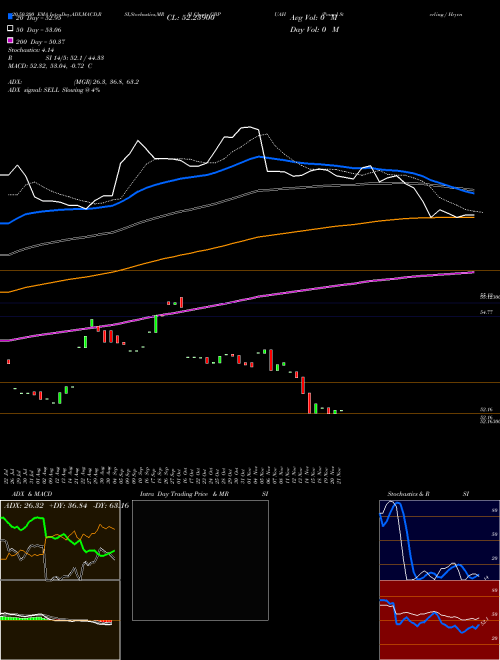
Task: Open the empty Intra Day Trading Price panel
Action: 200,560
